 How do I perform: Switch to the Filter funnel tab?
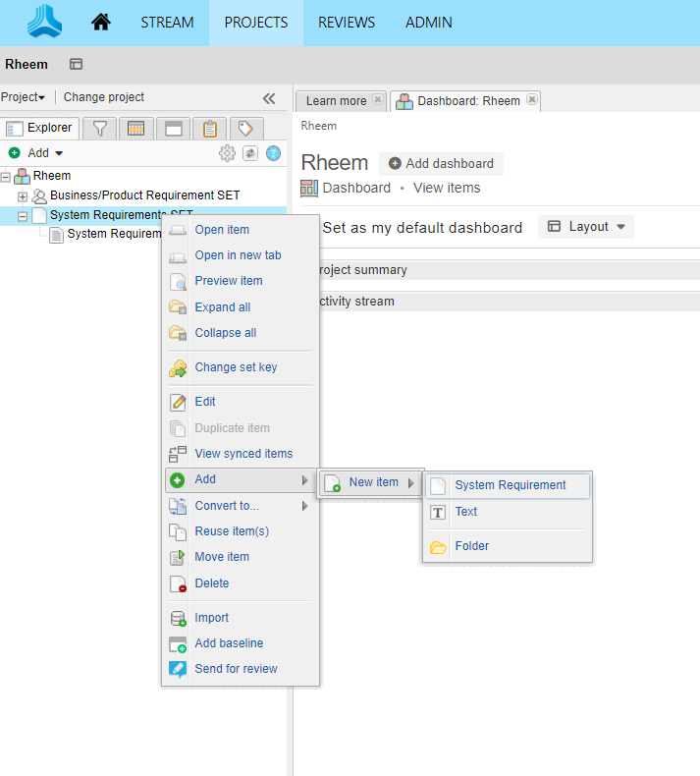point(99,129)
